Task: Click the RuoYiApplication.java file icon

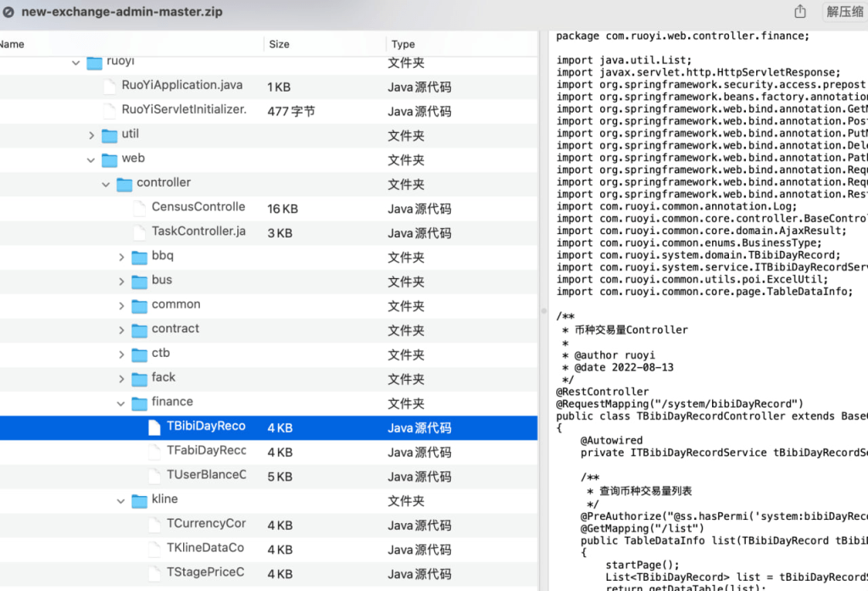Action: [108, 86]
